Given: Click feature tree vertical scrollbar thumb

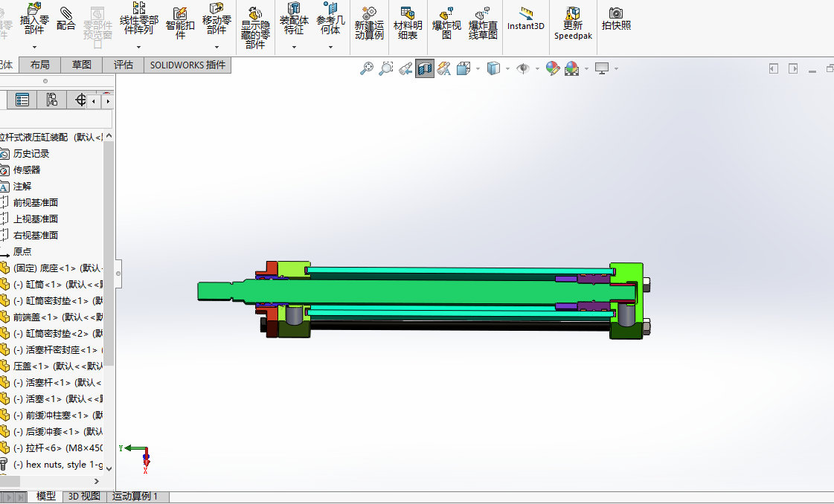Looking at the screenshot, I should [109, 253].
